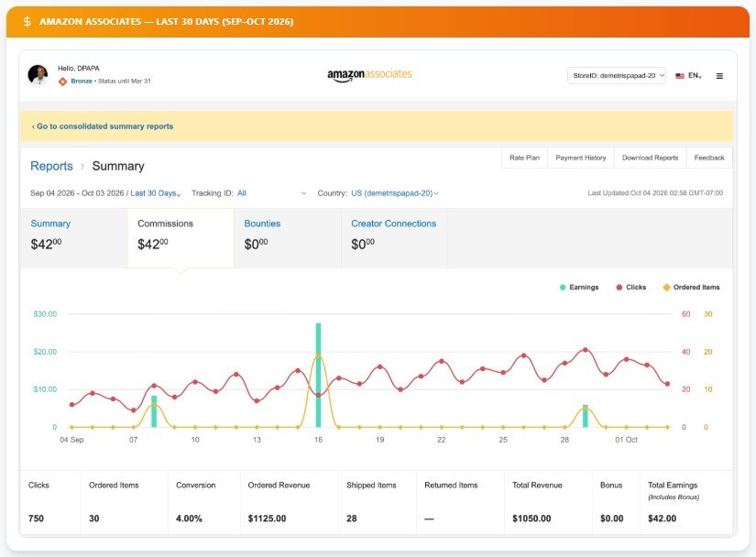
Task: Click the DPAPA profile avatar
Action: tap(38, 75)
